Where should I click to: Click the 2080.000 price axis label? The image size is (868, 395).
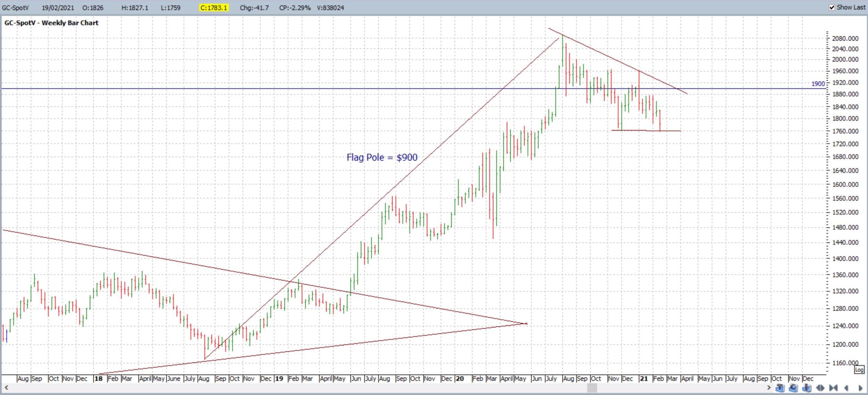point(845,39)
